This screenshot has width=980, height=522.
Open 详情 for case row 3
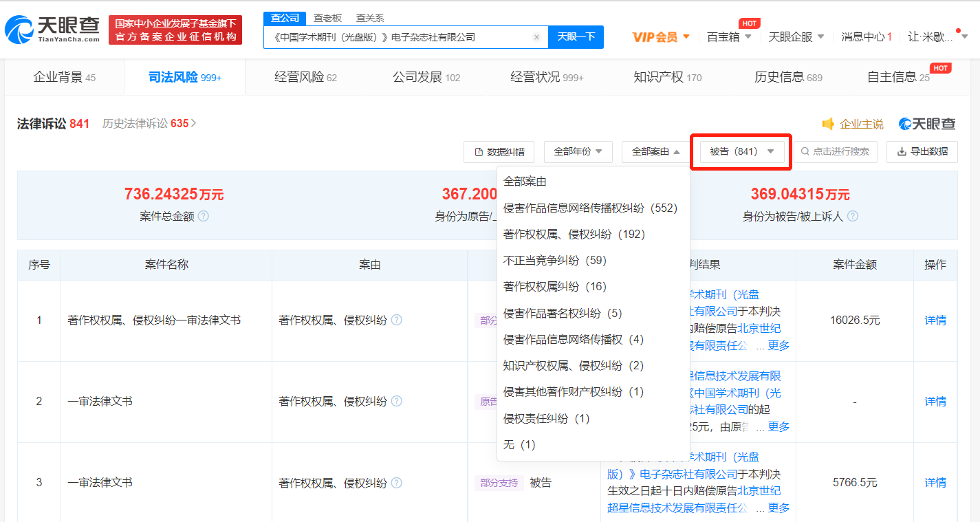point(935,483)
